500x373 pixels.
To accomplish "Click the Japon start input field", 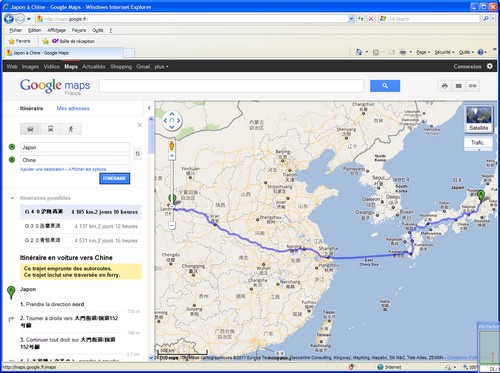I will [x=75, y=147].
